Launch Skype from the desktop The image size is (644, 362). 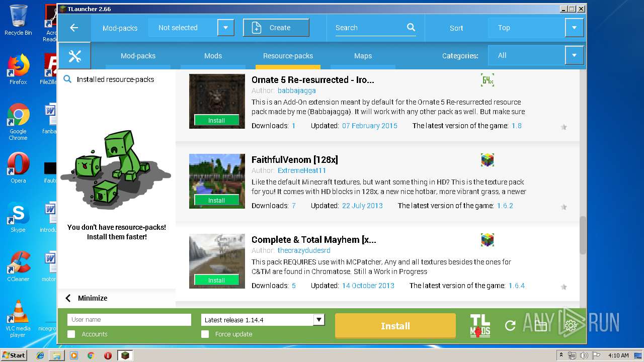click(18, 217)
